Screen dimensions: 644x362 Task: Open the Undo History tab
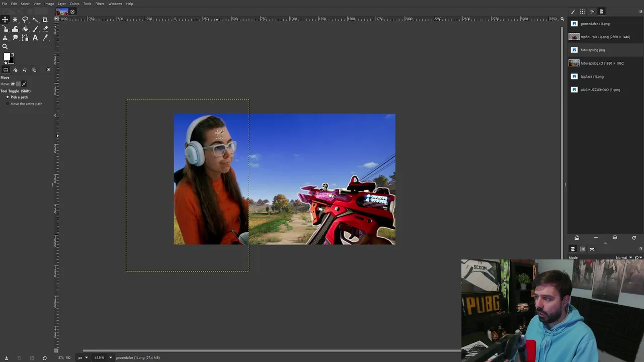(x=25, y=70)
